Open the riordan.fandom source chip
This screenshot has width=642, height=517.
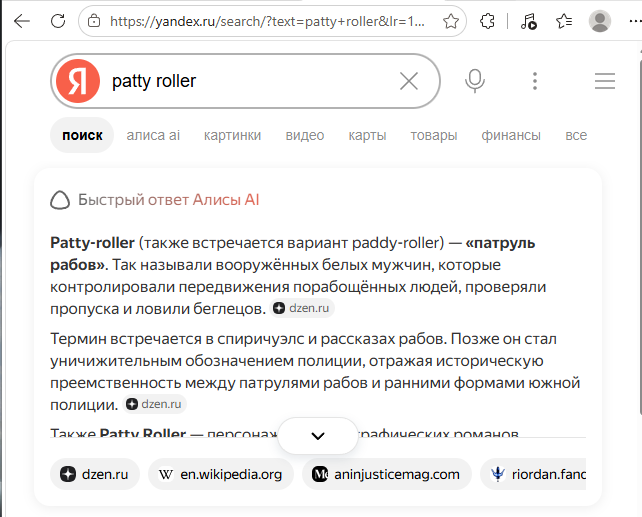(533, 474)
